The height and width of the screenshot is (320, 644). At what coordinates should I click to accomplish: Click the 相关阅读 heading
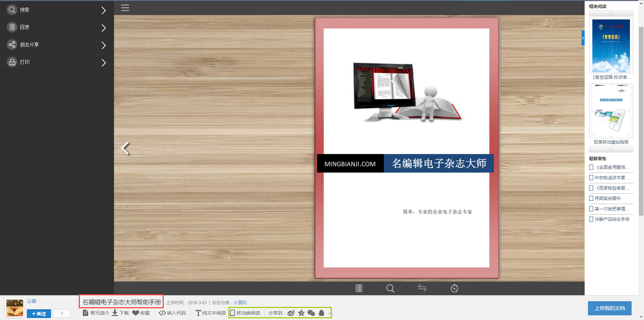tap(598, 6)
